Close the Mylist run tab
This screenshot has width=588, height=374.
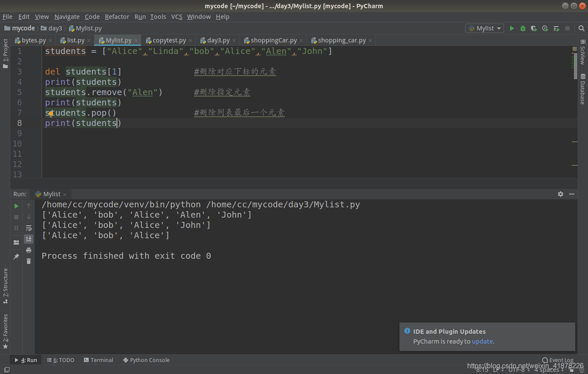point(65,194)
